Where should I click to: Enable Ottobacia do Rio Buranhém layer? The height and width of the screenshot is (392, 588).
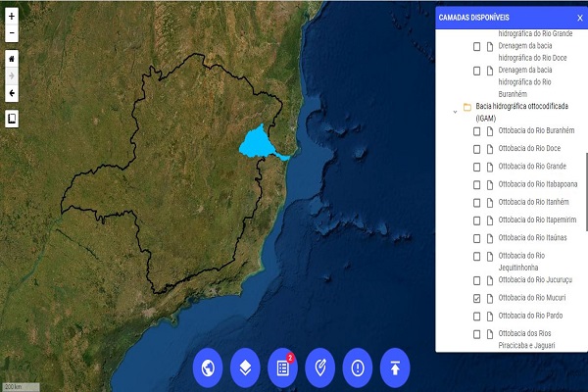(x=476, y=131)
